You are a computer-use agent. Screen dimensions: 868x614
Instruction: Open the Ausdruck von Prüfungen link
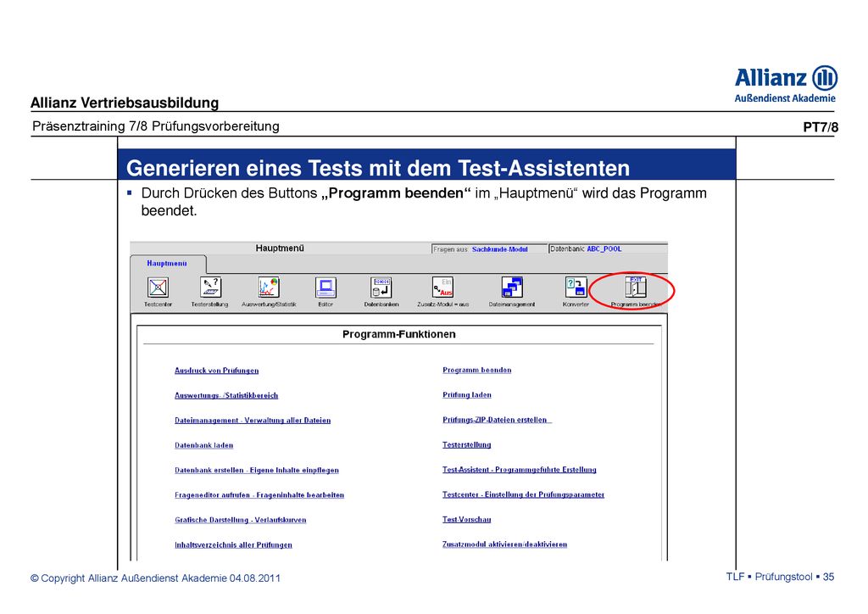click(x=216, y=371)
